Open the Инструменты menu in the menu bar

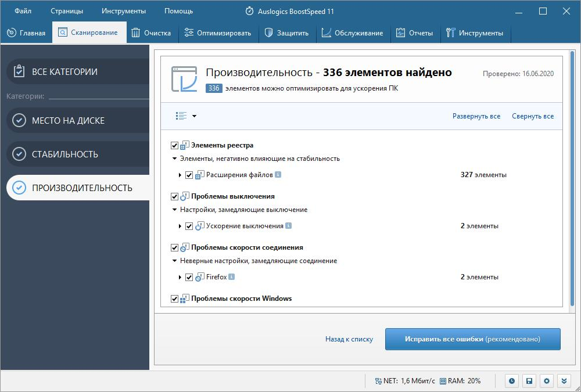click(x=124, y=11)
